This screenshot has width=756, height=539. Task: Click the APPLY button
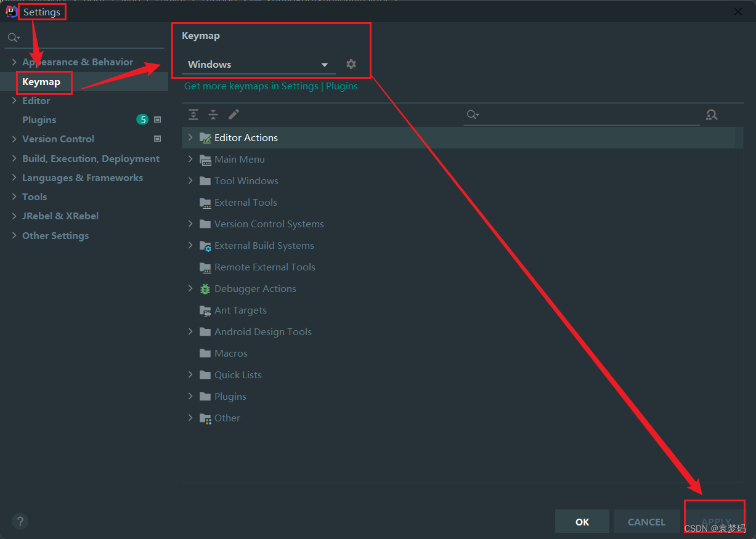(715, 521)
